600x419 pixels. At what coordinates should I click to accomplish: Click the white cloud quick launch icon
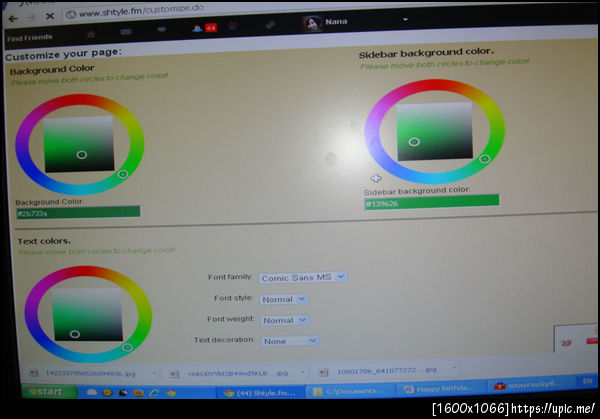pos(91,392)
